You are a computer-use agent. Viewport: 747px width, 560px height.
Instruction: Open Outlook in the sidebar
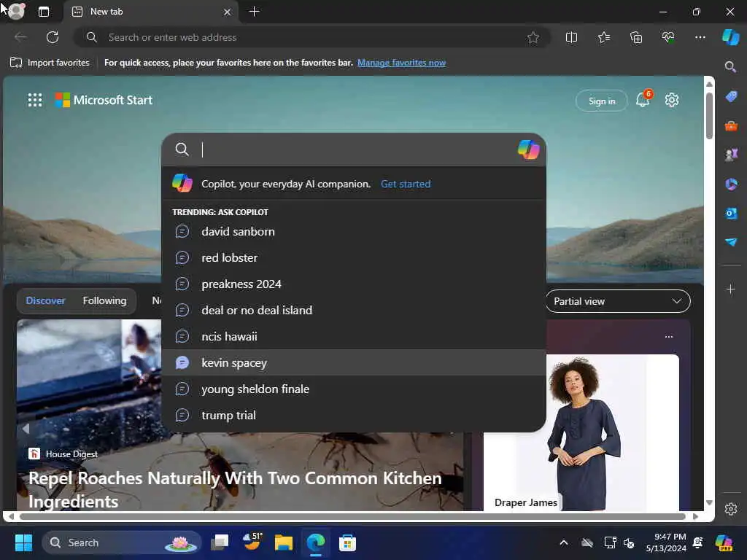coord(731,213)
